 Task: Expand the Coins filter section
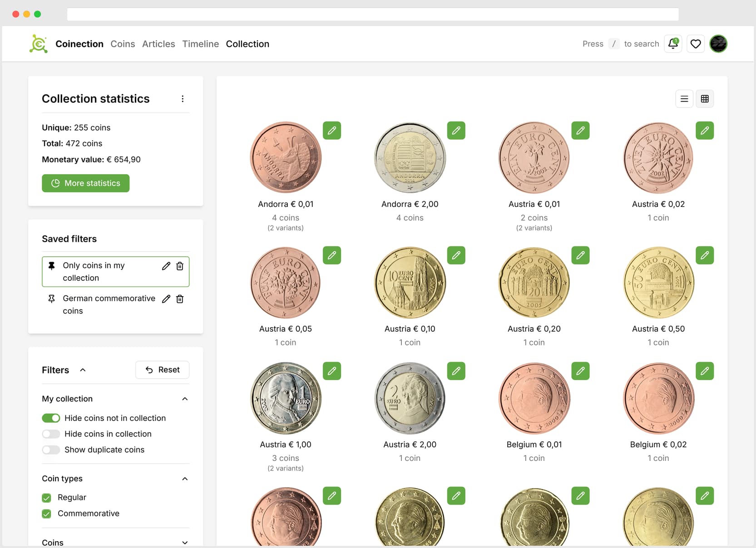click(x=185, y=543)
